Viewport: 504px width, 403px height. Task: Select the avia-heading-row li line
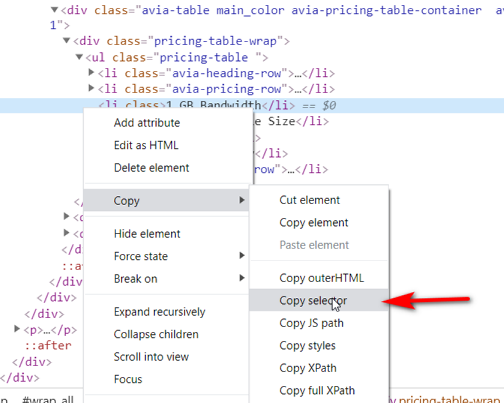[x=216, y=73]
